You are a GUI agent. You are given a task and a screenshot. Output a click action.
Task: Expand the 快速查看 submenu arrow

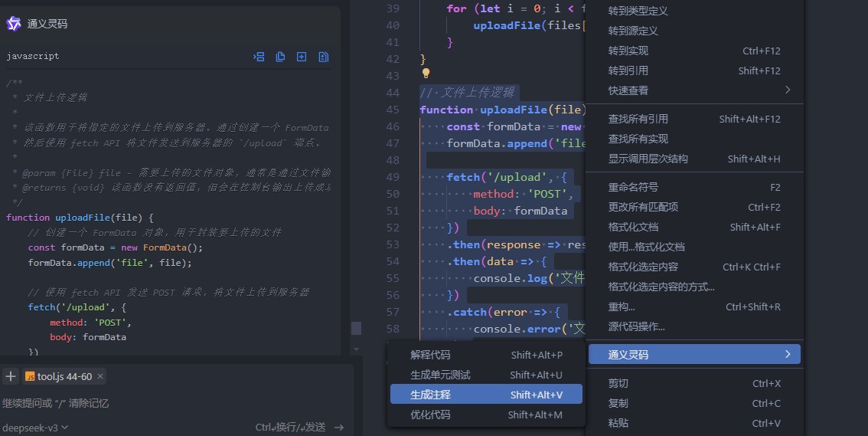click(788, 90)
